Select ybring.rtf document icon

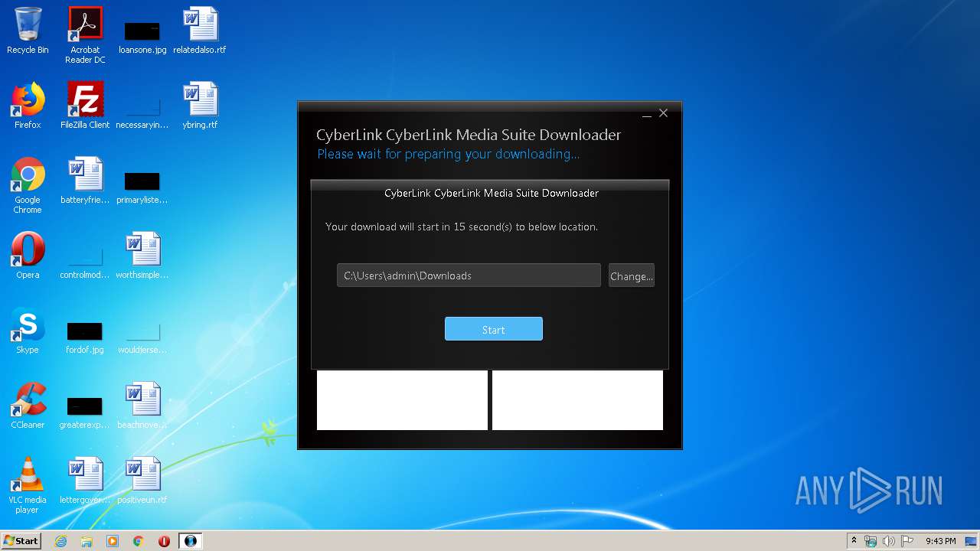[x=200, y=106]
